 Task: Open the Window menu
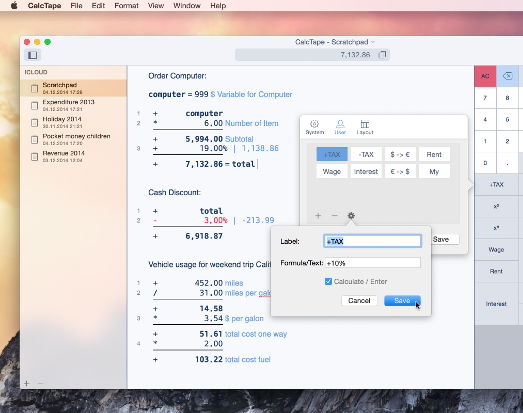pyautogui.click(x=187, y=5)
